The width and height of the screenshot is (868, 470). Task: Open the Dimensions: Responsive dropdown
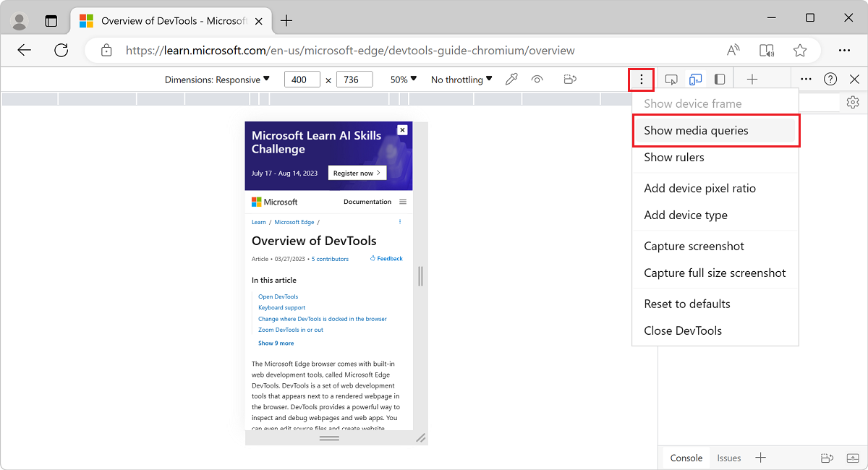point(217,80)
